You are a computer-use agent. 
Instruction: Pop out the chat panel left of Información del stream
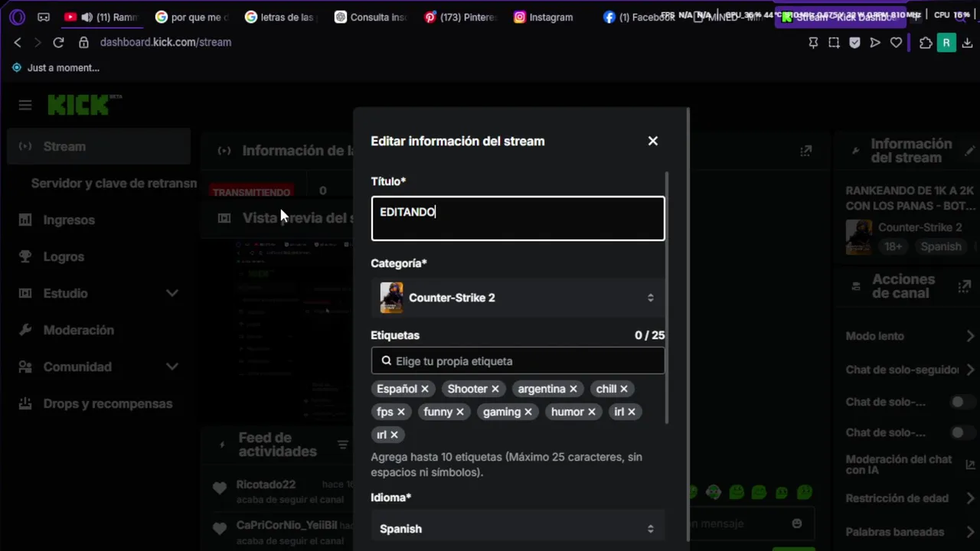point(805,151)
